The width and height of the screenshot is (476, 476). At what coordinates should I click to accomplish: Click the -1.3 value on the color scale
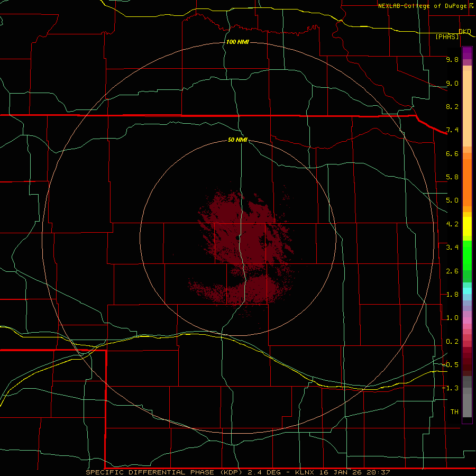click(x=450, y=388)
